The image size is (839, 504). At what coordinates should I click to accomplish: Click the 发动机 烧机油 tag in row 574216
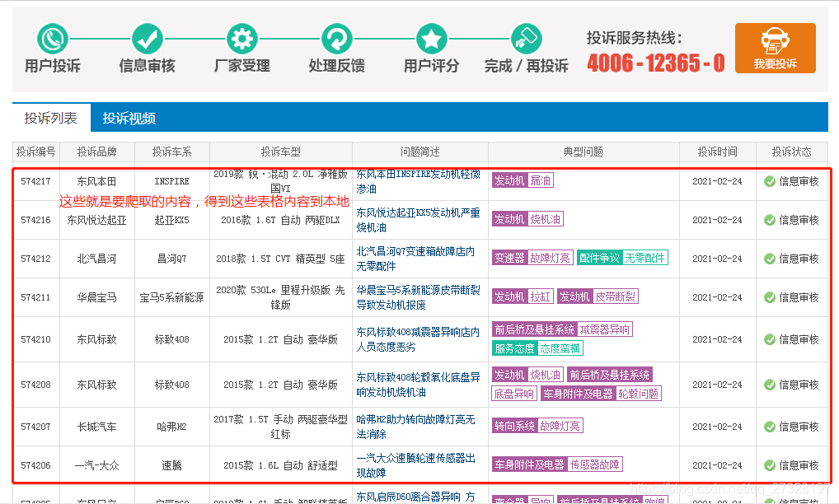pos(527,219)
